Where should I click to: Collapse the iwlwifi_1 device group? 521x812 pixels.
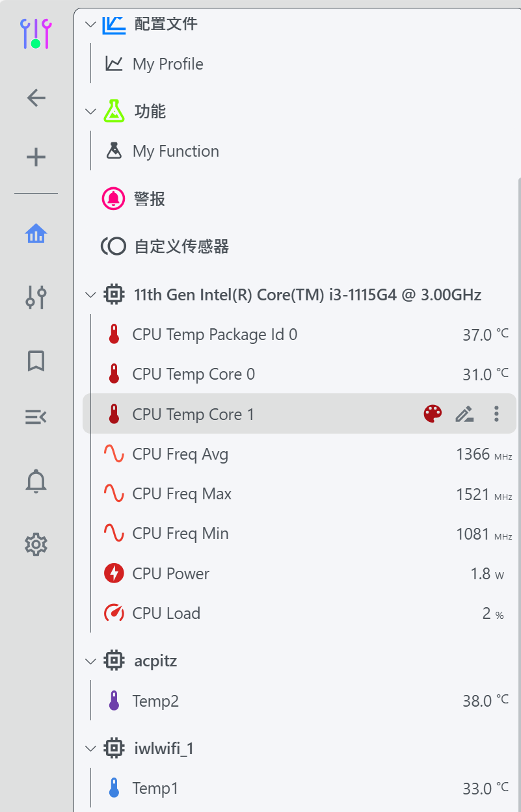(x=90, y=749)
